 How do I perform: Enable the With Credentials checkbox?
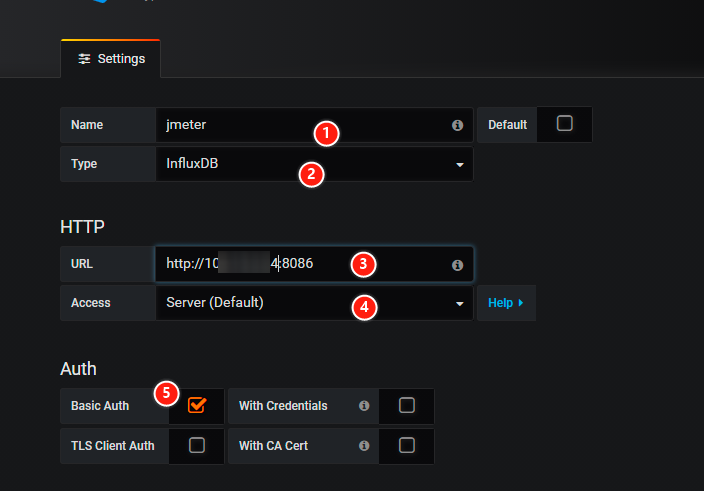point(406,406)
